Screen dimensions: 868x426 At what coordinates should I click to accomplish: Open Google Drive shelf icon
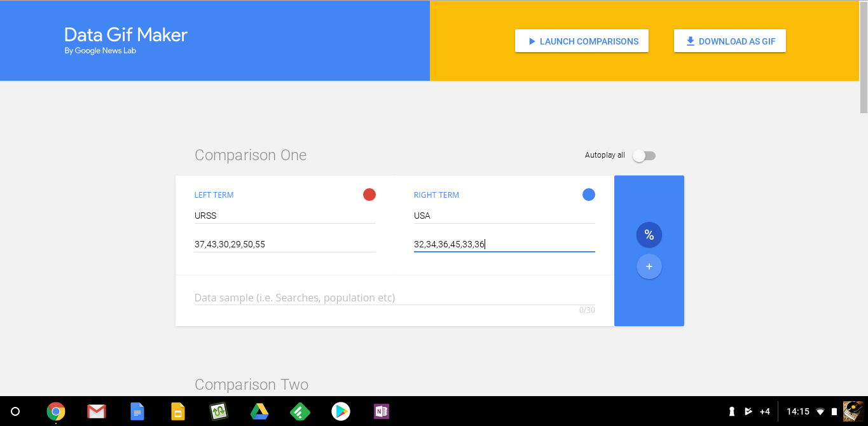[259, 411]
